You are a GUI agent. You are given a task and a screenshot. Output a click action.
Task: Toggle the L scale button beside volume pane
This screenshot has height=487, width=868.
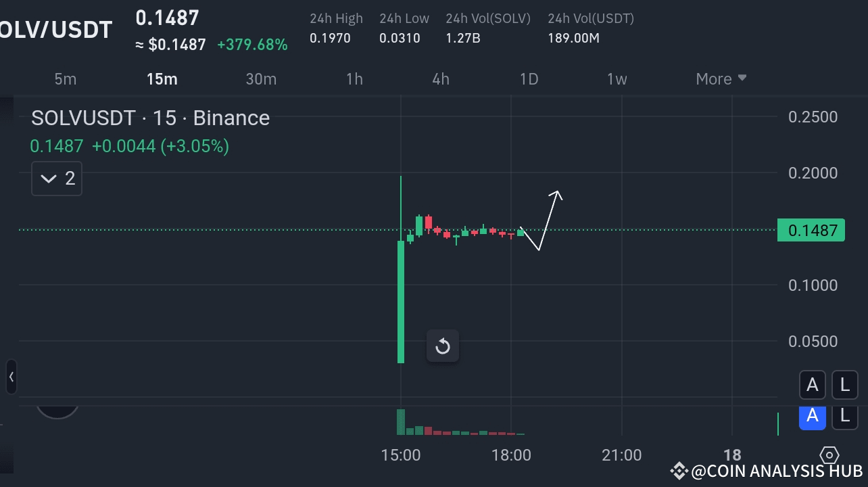coord(844,417)
